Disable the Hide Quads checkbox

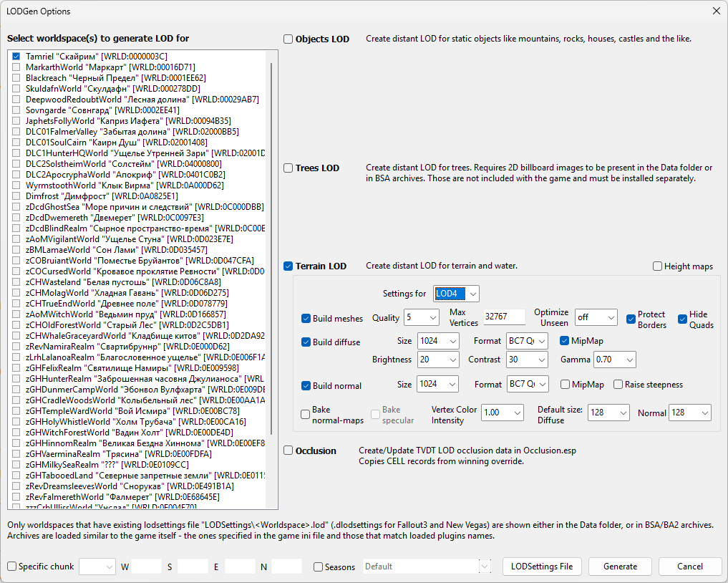coord(682,319)
